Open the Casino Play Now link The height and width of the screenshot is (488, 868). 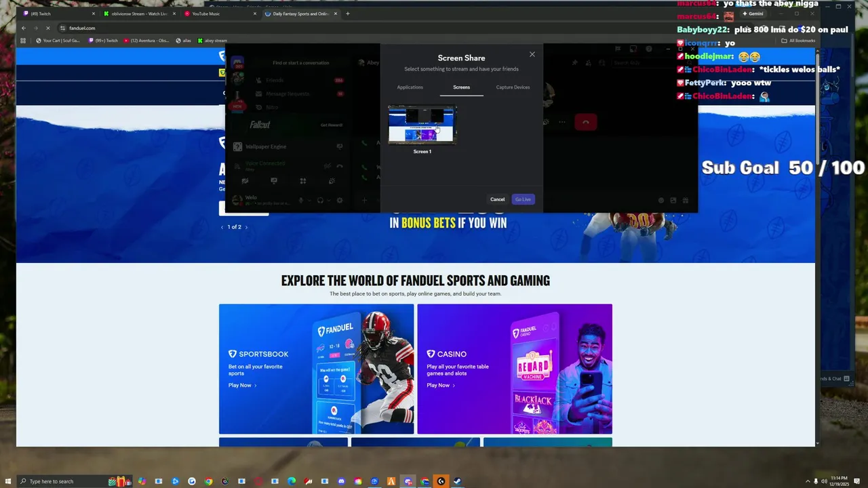(441, 385)
